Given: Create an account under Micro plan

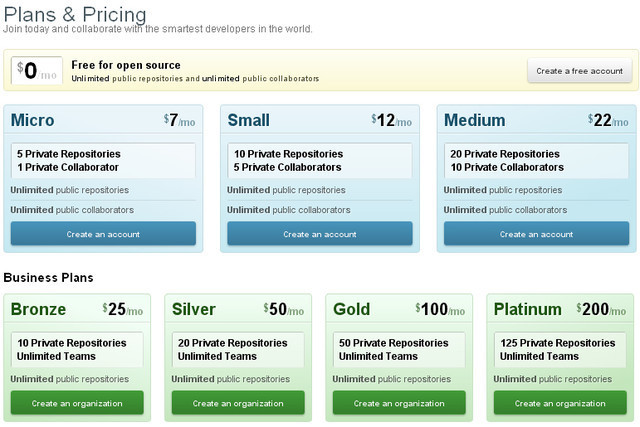Looking at the screenshot, I should pos(103,234).
